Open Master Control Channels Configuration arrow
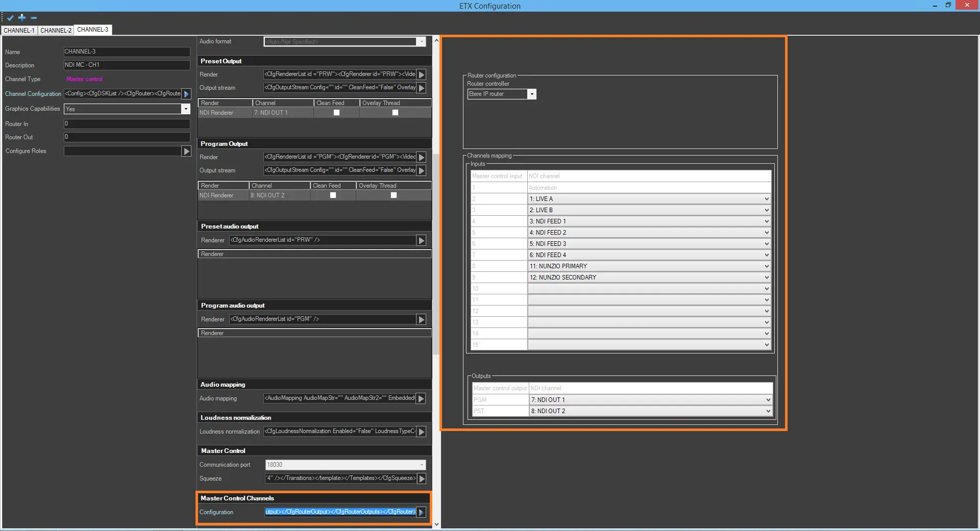 point(422,512)
